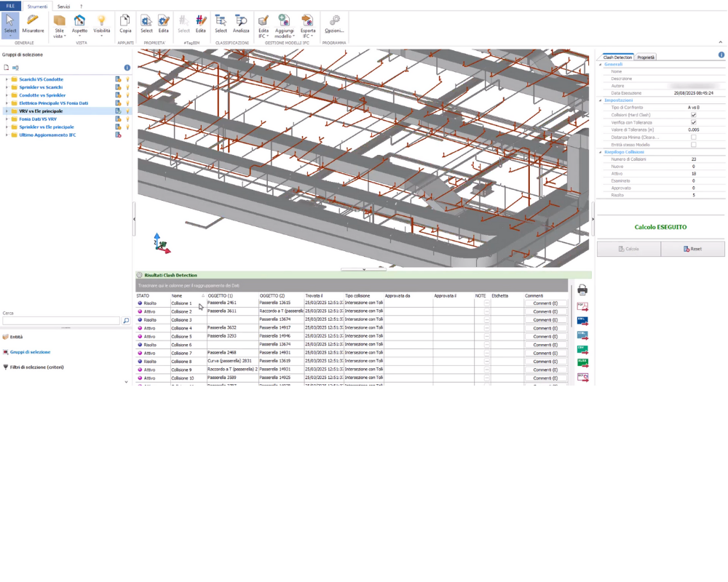Export clash results to XLSX
Screen dimensions: 728x582
click(582, 363)
